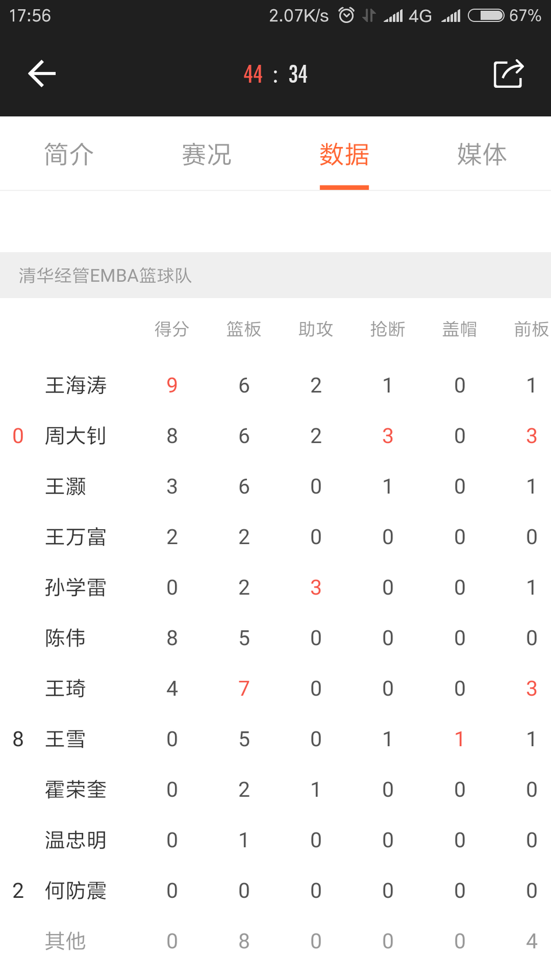This screenshot has width=551, height=980.
Task: Tap the 助攻 column header
Action: (x=316, y=329)
